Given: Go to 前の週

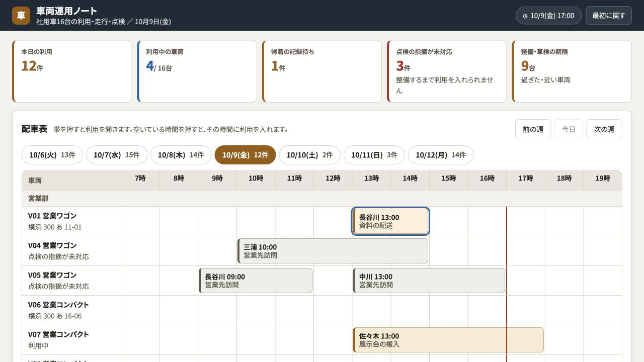Looking at the screenshot, I should point(533,129).
